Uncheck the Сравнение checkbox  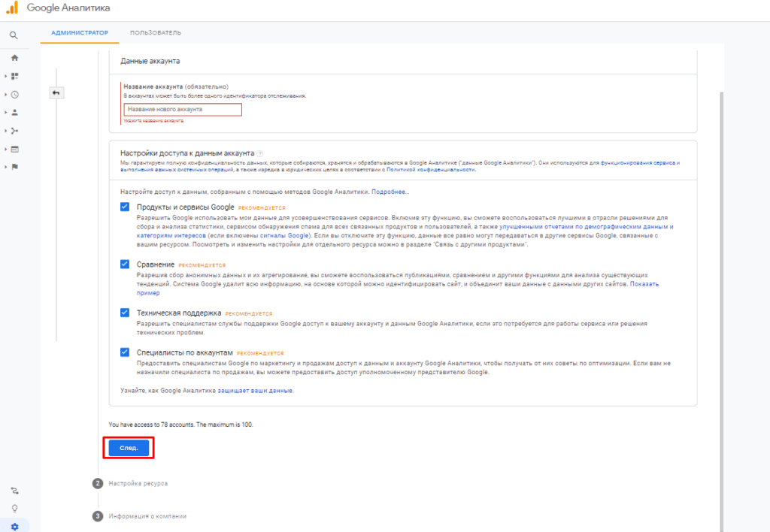125,264
